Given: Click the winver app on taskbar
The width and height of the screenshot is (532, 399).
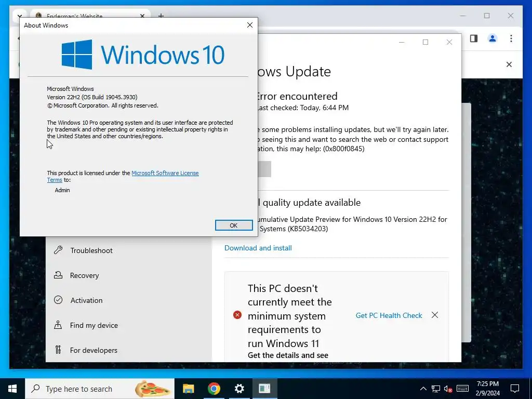Looking at the screenshot, I should tap(264, 389).
